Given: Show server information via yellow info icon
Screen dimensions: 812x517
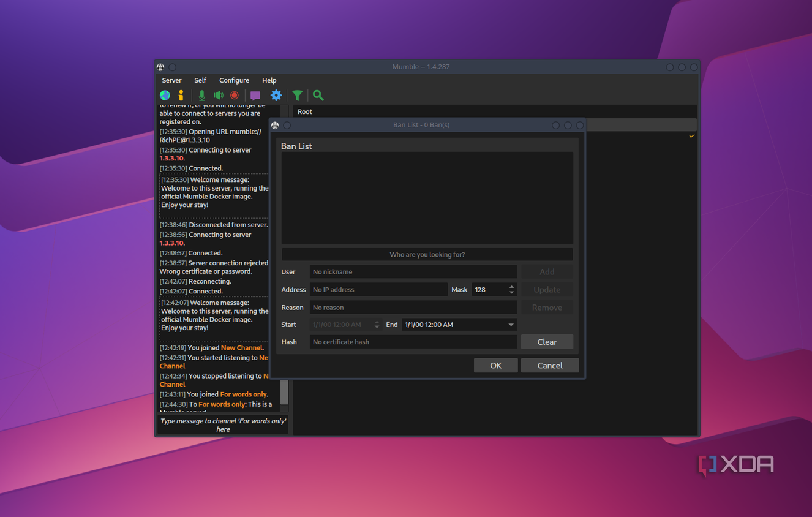Looking at the screenshot, I should [181, 96].
